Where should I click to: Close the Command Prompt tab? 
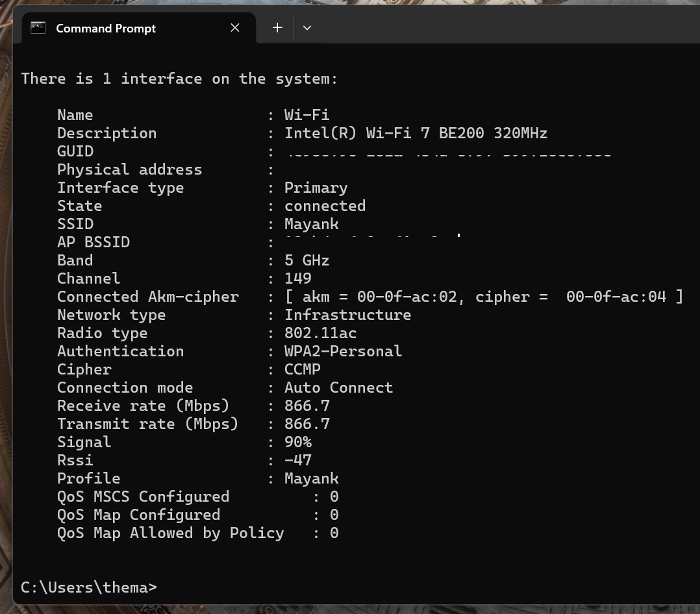[x=235, y=27]
